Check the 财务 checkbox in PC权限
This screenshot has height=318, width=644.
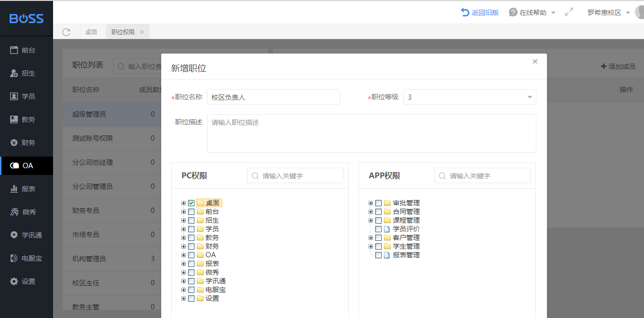pos(192,246)
